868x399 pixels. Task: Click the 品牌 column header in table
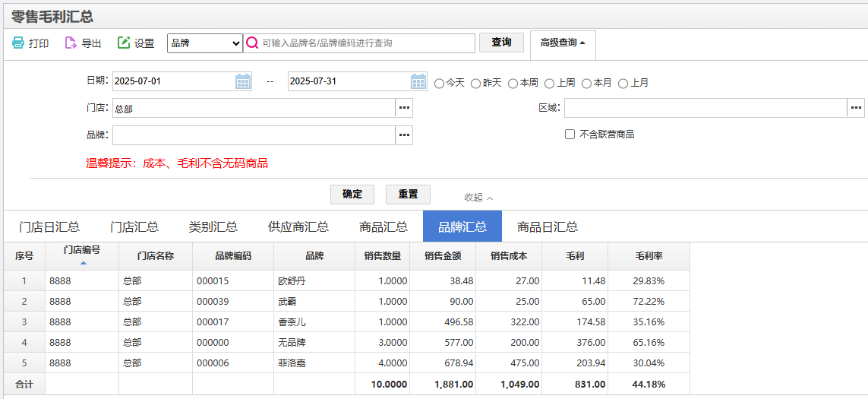pos(314,256)
